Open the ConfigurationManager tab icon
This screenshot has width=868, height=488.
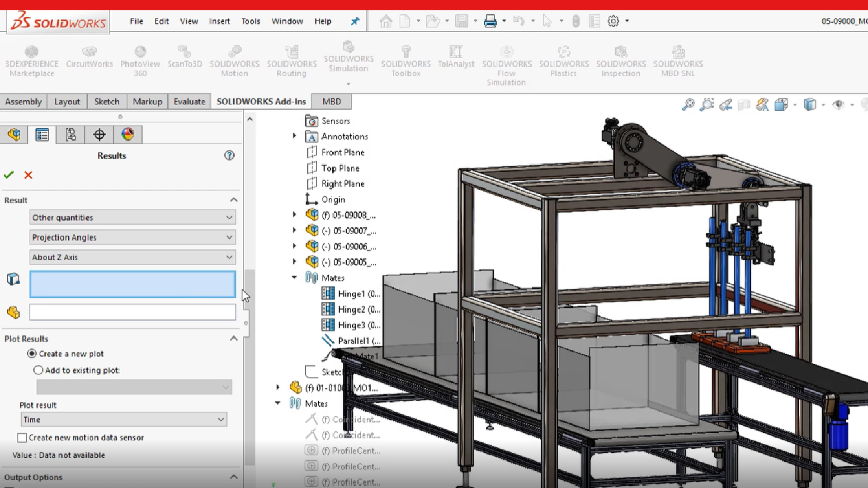point(71,135)
